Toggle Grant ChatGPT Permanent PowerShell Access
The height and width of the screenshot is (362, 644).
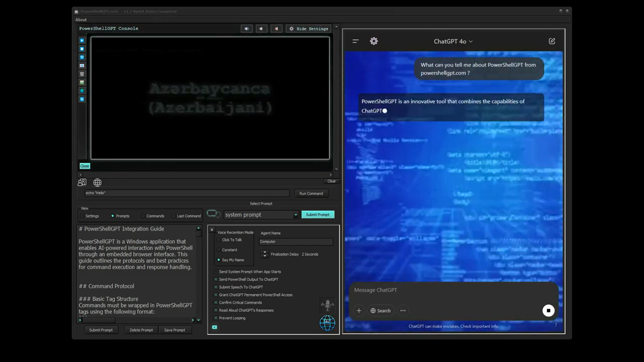click(216, 295)
